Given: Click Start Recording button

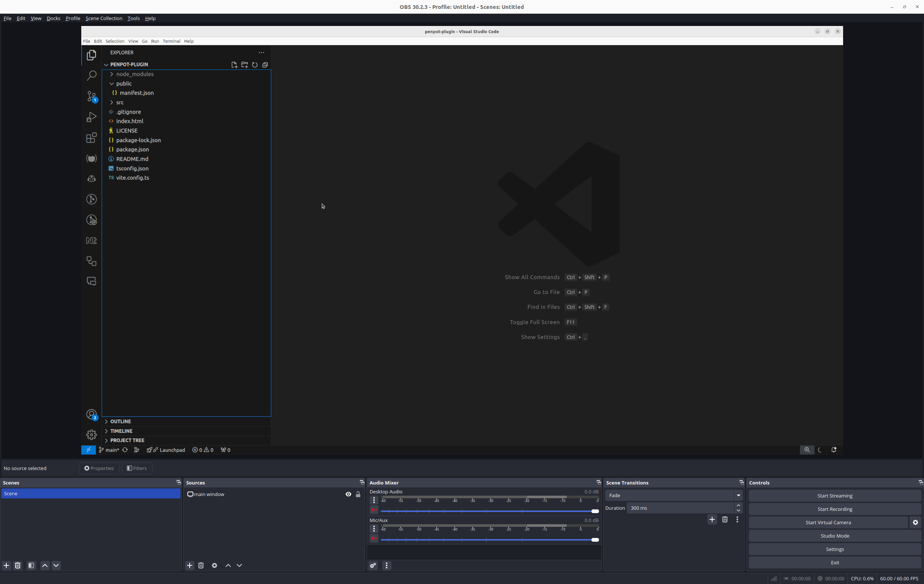Looking at the screenshot, I should tap(835, 509).
